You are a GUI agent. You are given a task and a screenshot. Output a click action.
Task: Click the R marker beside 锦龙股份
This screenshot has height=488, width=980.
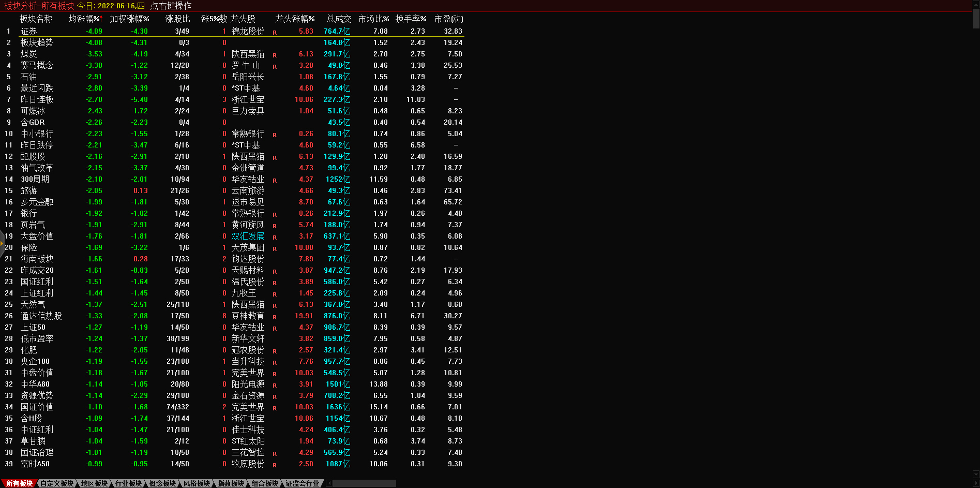click(275, 33)
